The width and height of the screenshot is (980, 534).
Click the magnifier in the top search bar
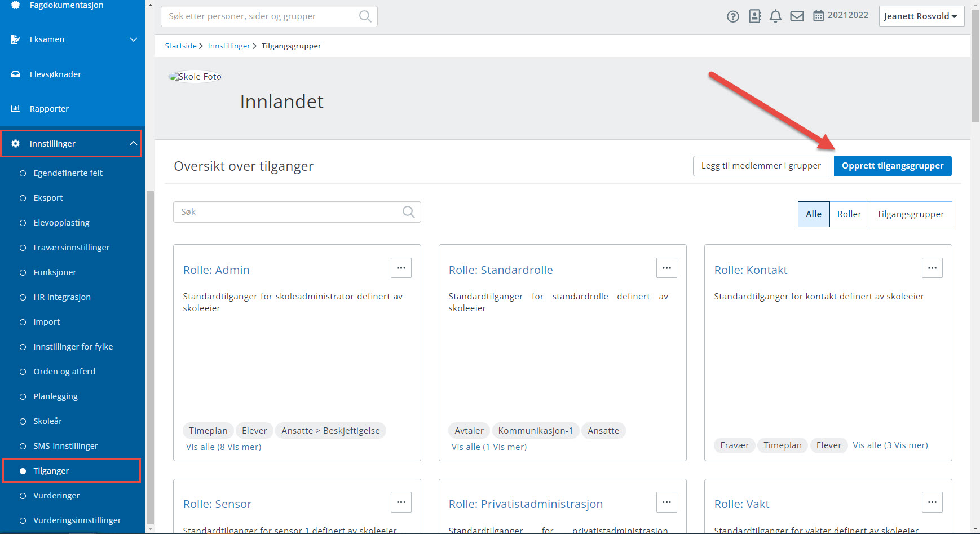(x=365, y=16)
